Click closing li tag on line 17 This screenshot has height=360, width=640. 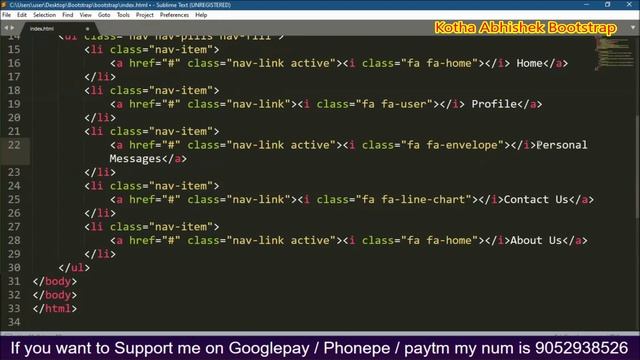pyautogui.click(x=100, y=77)
